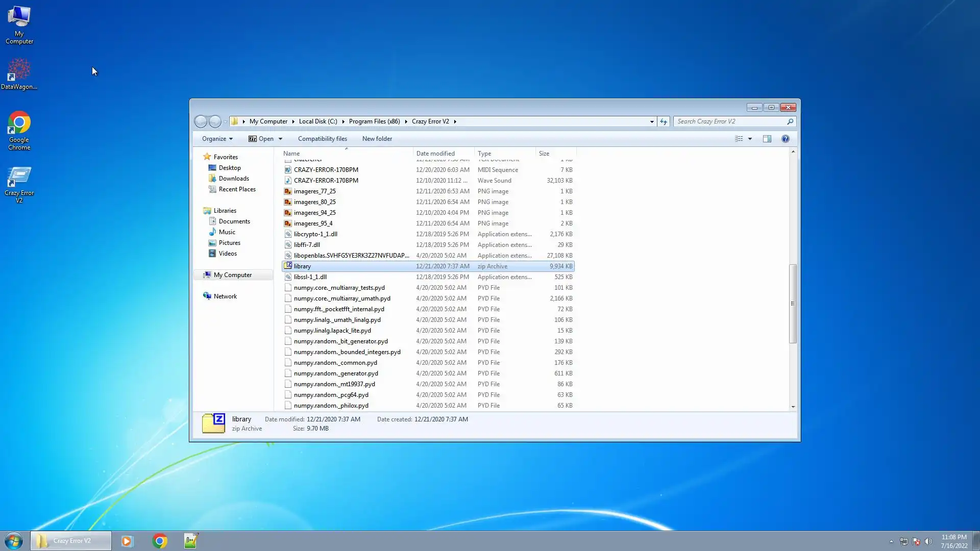980x551 pixels.
Task: Click the volume icon in system tray
Action: click(x=928, y=541)
